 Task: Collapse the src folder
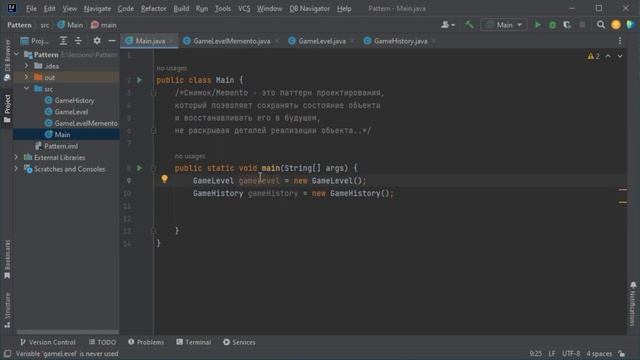click(27, 89)
